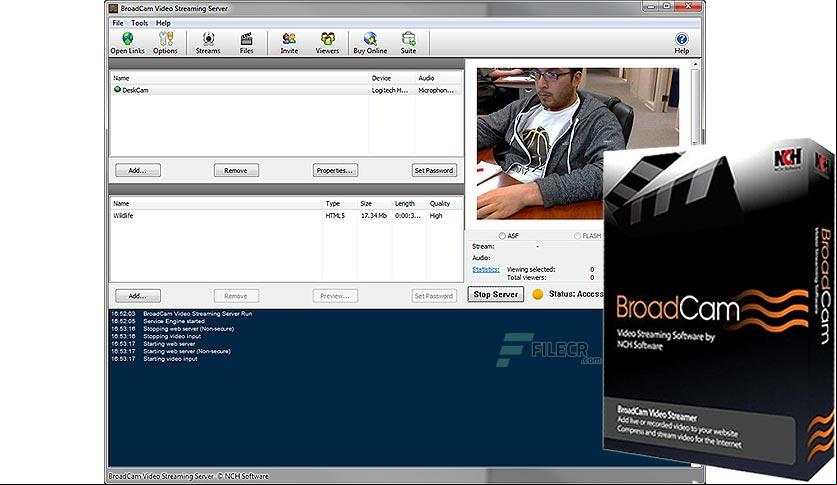This screenshot has height=485, width=837.
Task: Click the Size column header
Action: click(x=374, y=203)
